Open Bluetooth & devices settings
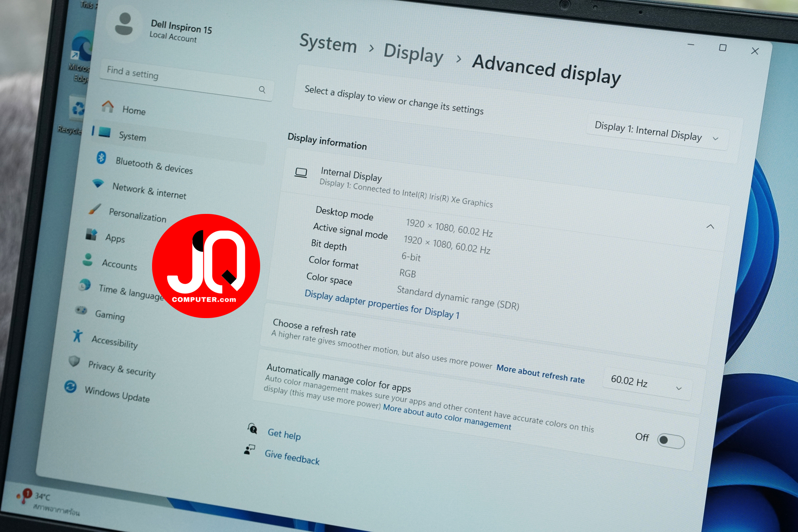Image resolution: width=798 pixels, height=532 pixels. click(154, 166)
